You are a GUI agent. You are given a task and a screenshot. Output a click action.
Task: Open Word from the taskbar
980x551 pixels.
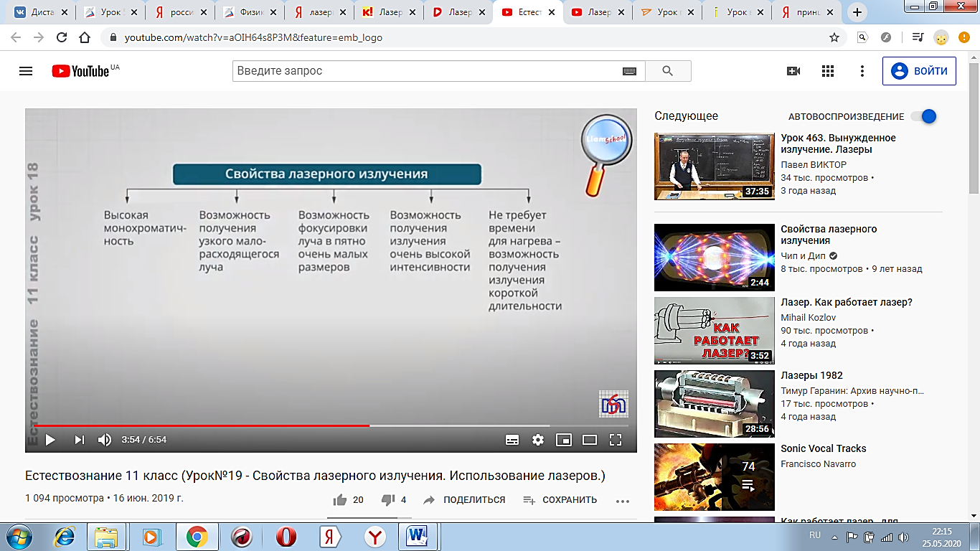417,537
